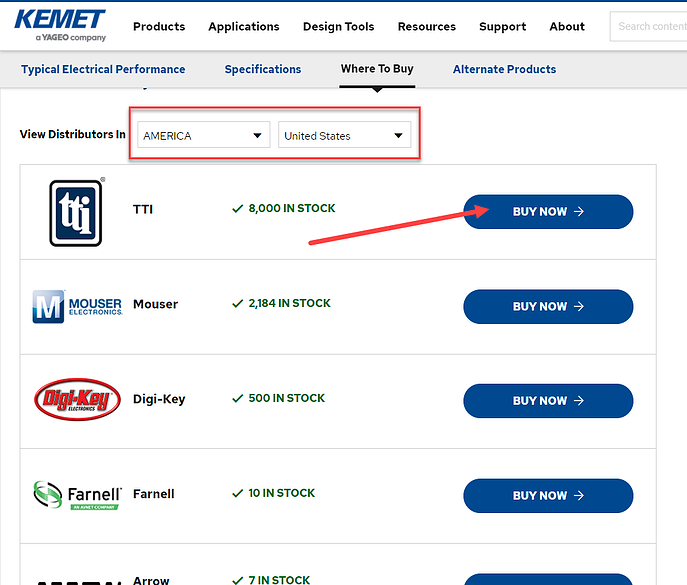This screenshot has height=585, width=687.
Task: Click the 500 IN STOCK text
Action: click(x=287, y=398)
